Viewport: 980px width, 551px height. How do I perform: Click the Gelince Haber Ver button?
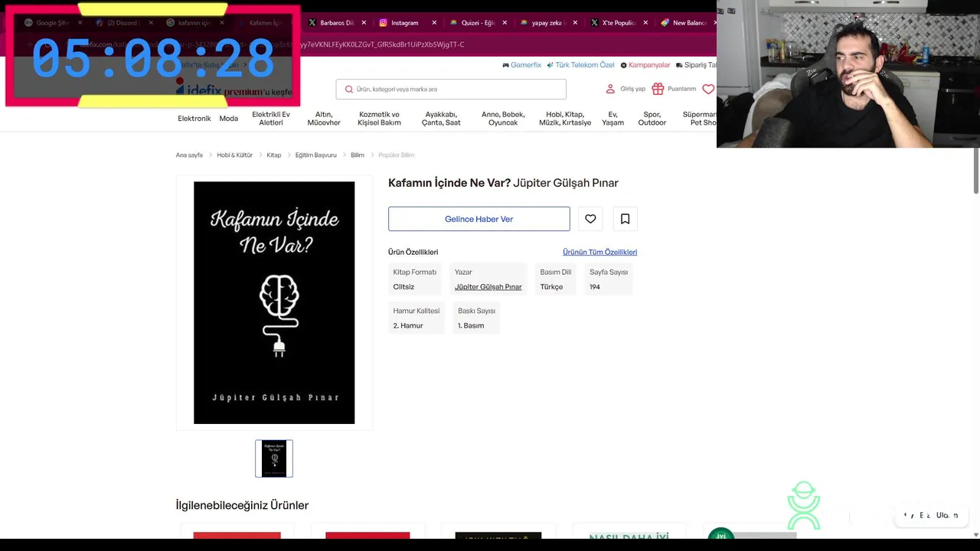[479, 219]
